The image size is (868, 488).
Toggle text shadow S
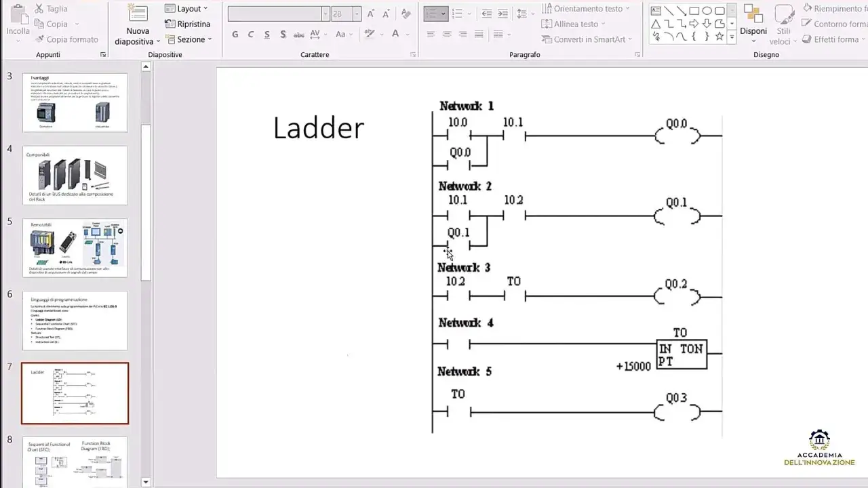pyautogui.click(x=283, y=35)
